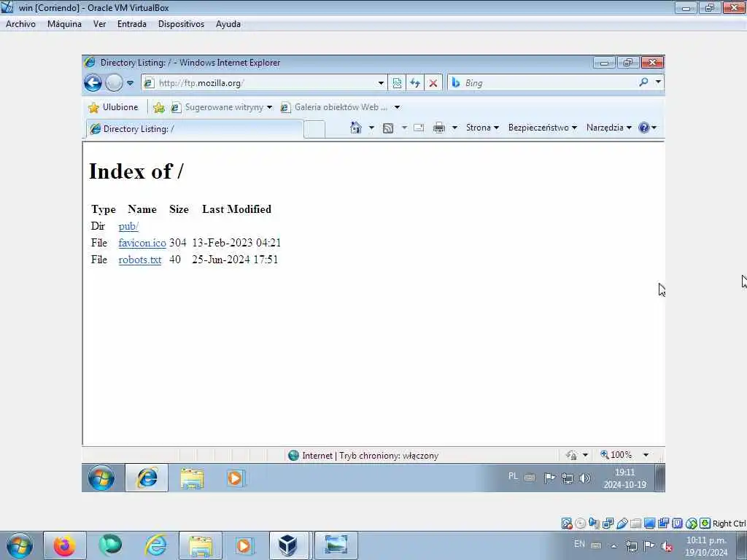This screenshot has height=560, width=747.
Task: Add page to favorites bar star icon
Action: (158, 108)
